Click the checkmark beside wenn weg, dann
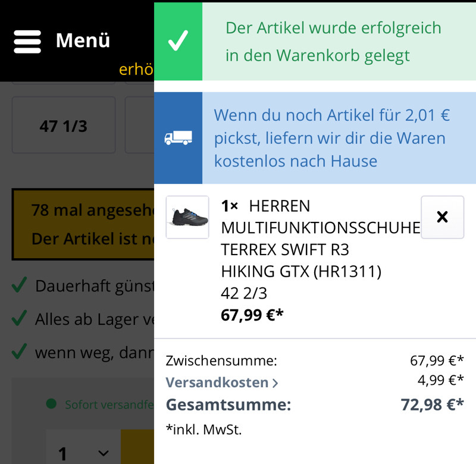 click(x=20, y=352)
